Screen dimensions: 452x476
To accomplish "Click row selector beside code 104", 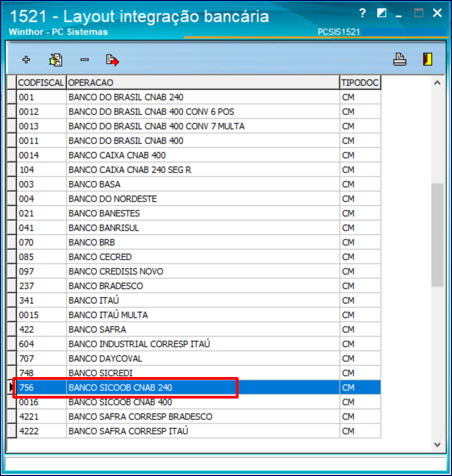I will (x=12, y=170).
